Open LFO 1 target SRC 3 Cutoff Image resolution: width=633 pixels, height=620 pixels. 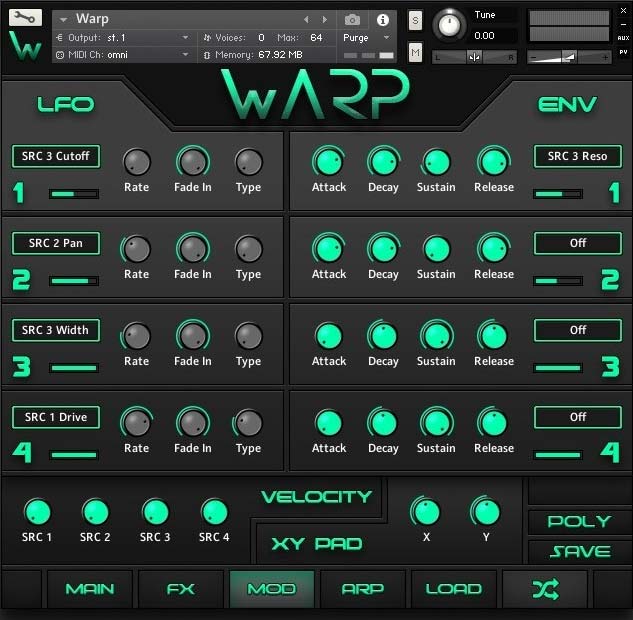pyautogui.click(x=56, y=156)
